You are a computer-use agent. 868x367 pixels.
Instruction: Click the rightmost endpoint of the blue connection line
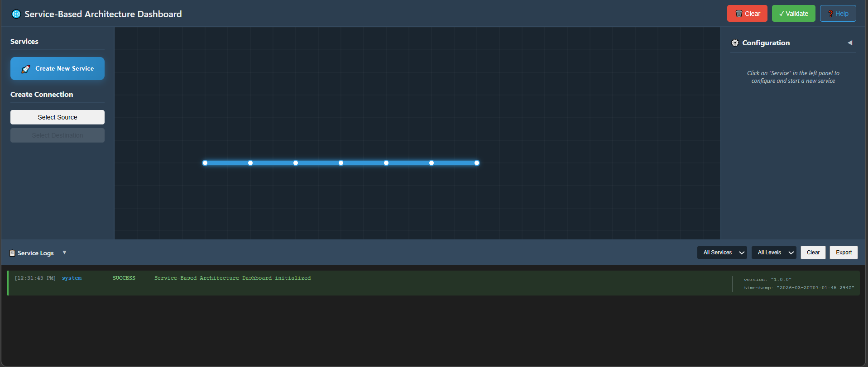[477, 163]
